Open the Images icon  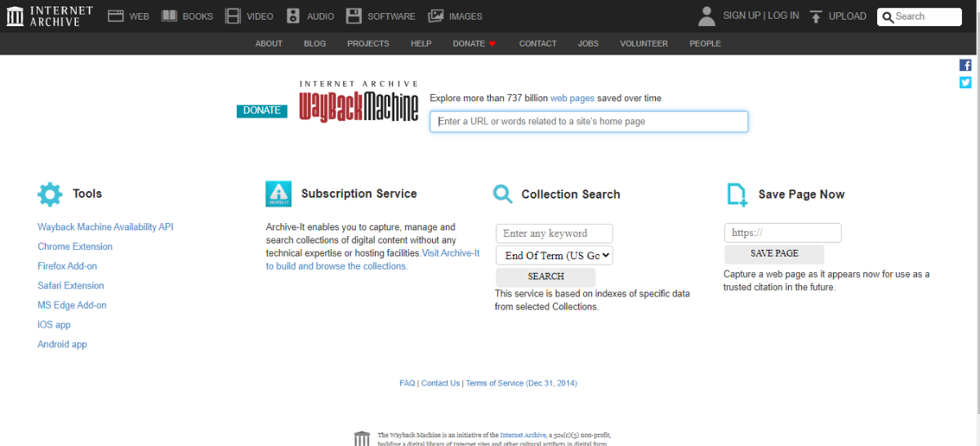pyautogui.click(x=436, y=16)
